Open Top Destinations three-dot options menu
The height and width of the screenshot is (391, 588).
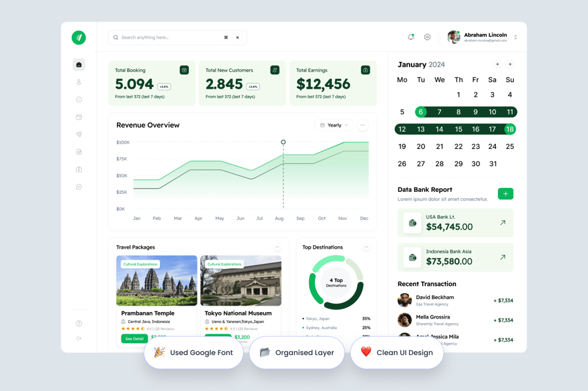coord(366,247)
